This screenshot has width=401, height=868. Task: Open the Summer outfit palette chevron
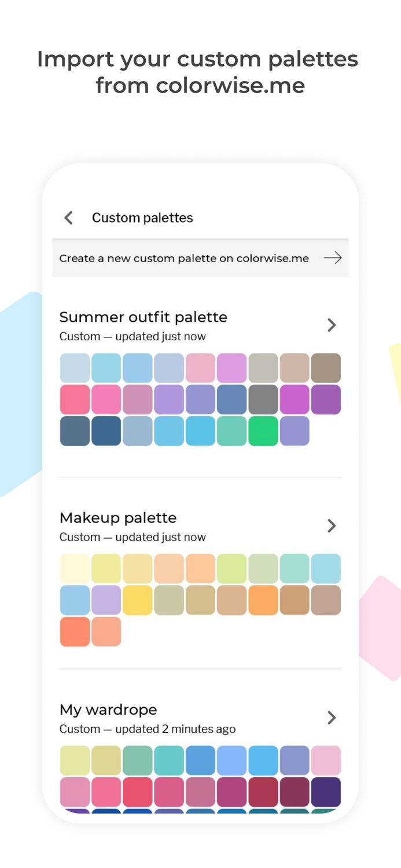click(x=332, y=325)
